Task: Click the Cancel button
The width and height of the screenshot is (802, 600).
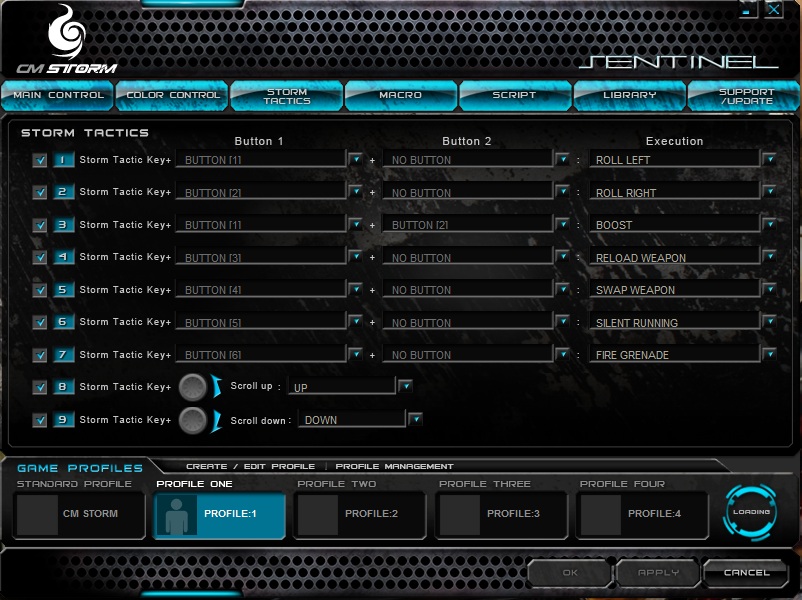Action: click(746, 573)
